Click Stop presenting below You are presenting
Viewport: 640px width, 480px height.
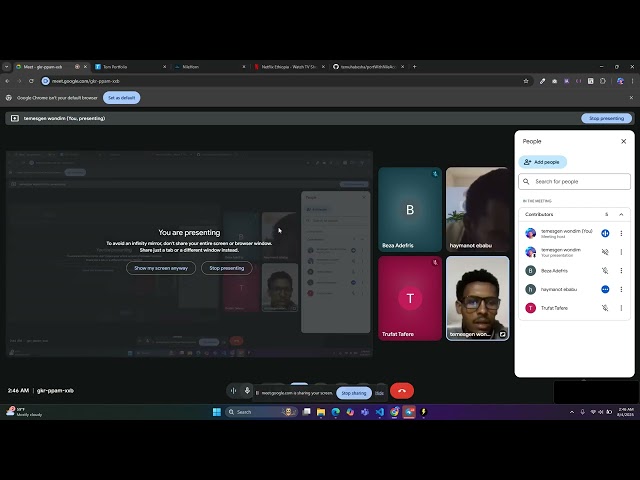point(227,268)
